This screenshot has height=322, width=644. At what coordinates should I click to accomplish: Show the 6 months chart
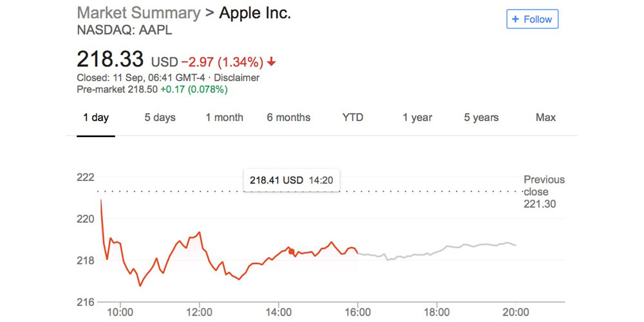289,117
